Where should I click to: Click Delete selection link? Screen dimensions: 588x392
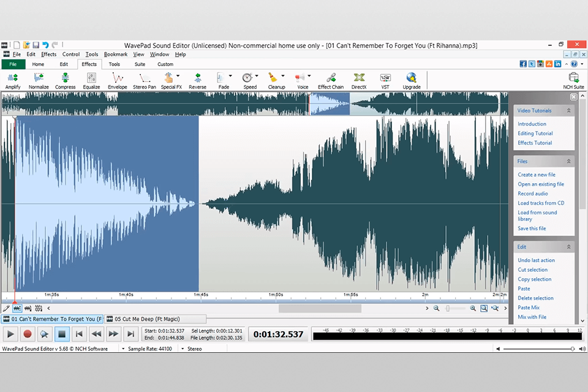(x=535, y=298)
